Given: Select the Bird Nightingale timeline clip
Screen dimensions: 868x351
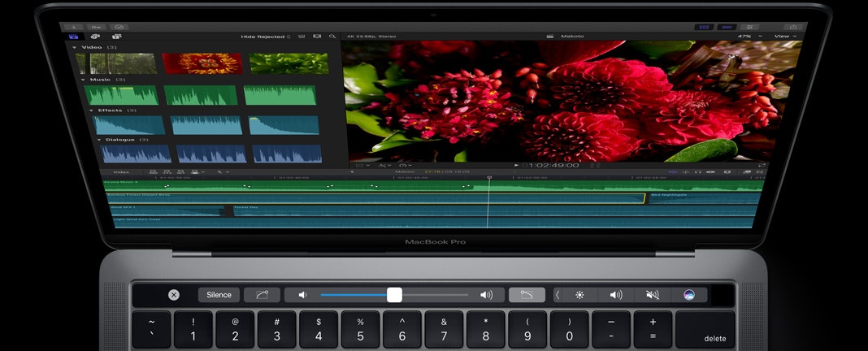Looking at the screenshot, I should (704, 197).
